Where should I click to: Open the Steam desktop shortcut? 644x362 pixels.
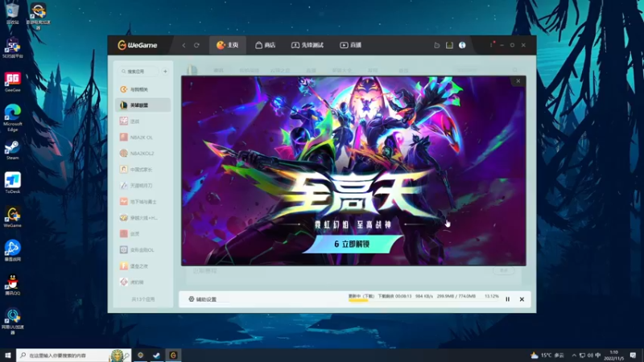click(12, 150)
